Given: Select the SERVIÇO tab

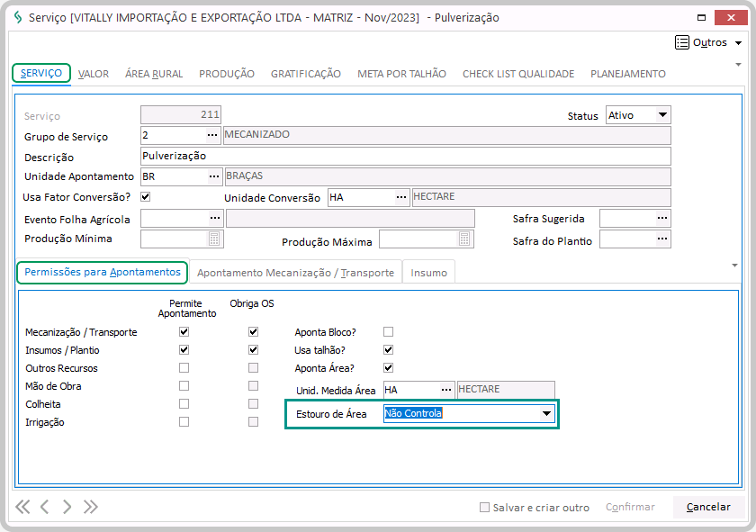Looking at the screenshot, I should click(x=41, y=73).
